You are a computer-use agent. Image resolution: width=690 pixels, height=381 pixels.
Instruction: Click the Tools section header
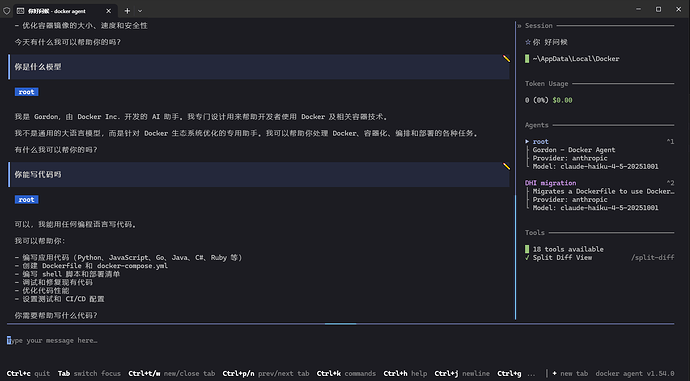point(535,233)
